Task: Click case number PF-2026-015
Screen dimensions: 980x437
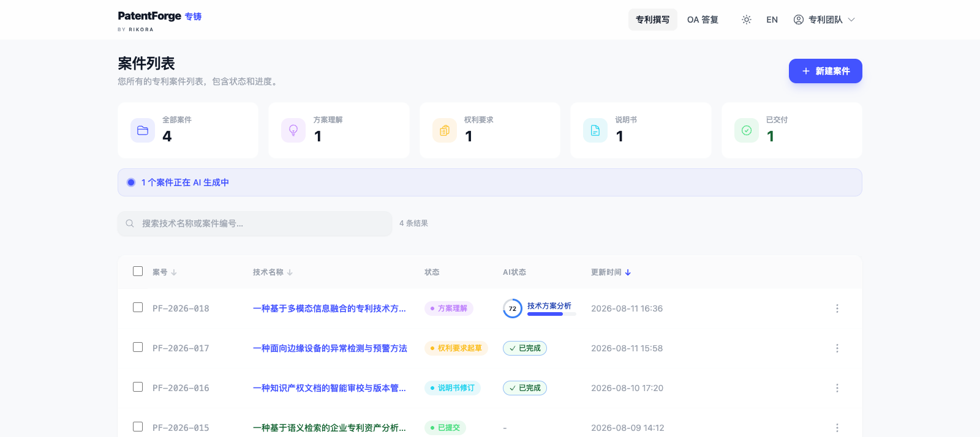Action: tap(181, 428)
